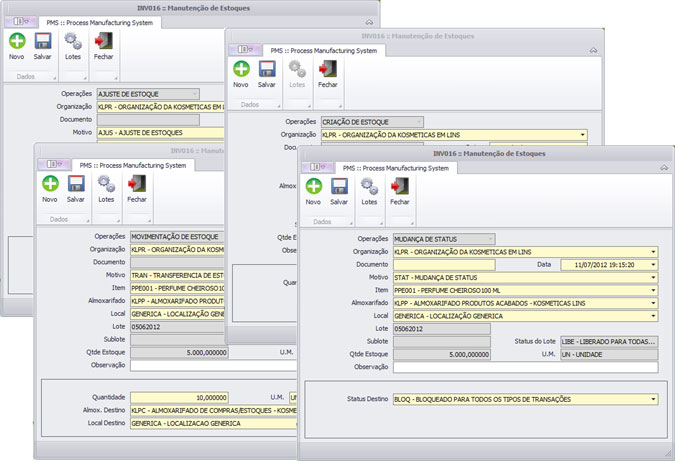Open the Data 11/07/2012 dropdown arrow
The height and width of the screenshot is (461, 675).
(653, 265)
